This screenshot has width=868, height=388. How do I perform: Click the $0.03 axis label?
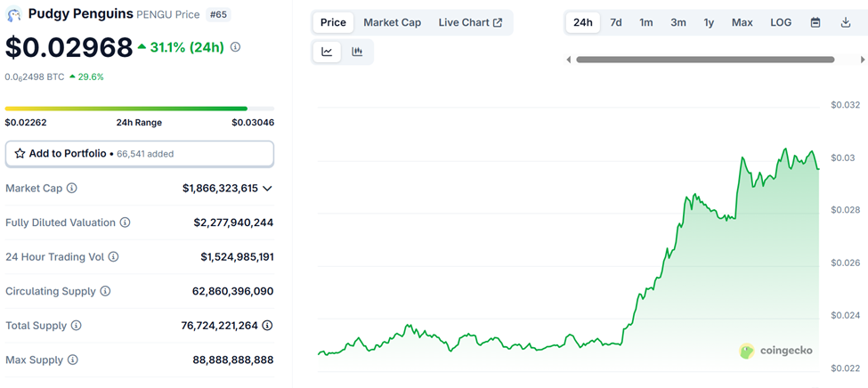click(x=843, y=158)
